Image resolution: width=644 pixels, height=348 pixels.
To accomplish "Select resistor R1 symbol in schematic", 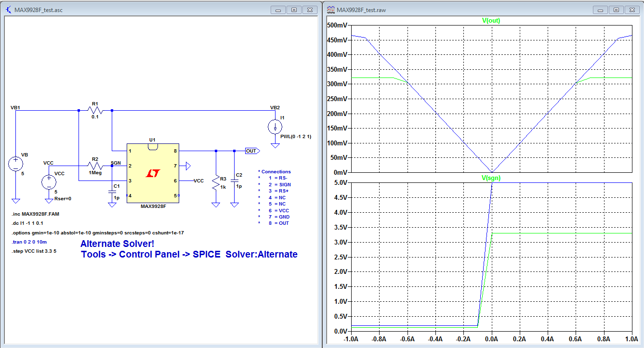I will click(95, 111).
